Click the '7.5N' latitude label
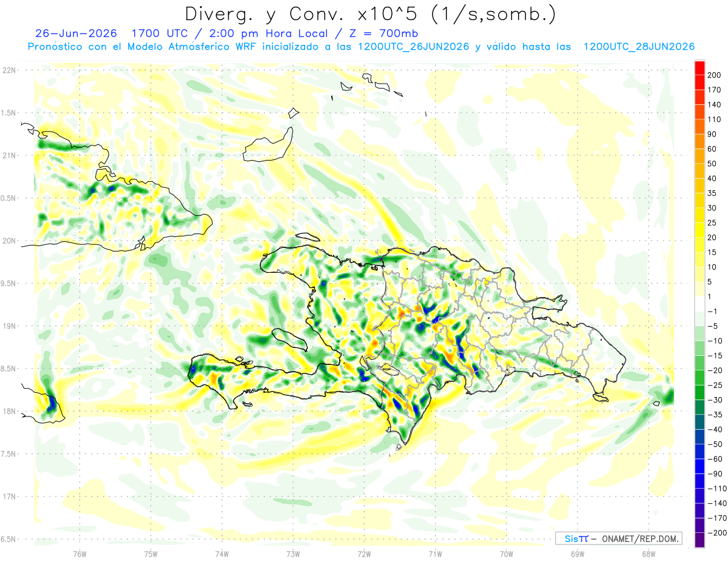The image size is (728, 562). (x=8, y=453)
